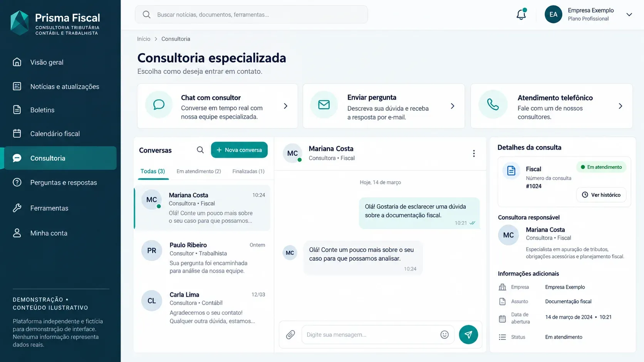Click the chat bubble icon in Chat com consultor
Image resolution: width=644 pixels, height=362 pixels.
click(x=159, y=105)
